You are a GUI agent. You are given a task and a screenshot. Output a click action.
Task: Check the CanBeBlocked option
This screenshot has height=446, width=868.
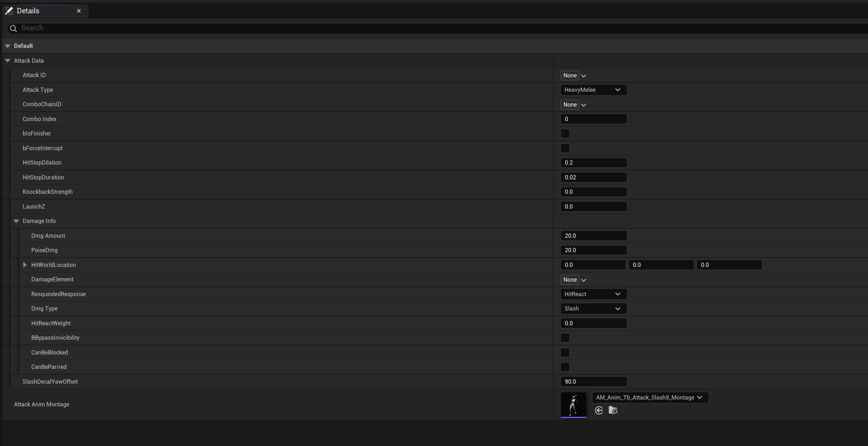point(564,352)
